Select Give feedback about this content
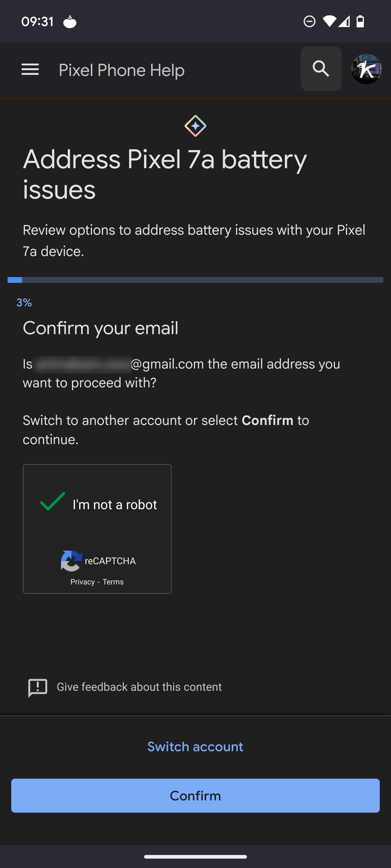The width and height of the screenshot is (391, 868). pyautogui.click(x=139, y=687)
